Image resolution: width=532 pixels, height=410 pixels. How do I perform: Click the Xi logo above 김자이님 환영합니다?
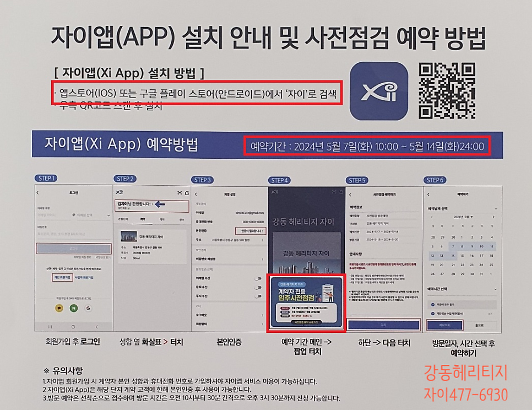[120, 192]
